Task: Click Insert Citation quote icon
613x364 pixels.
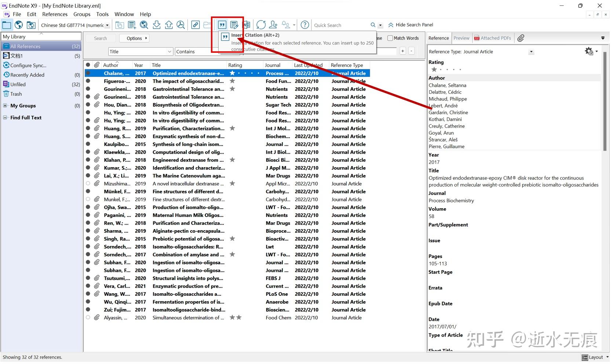Action: (222, 25)
